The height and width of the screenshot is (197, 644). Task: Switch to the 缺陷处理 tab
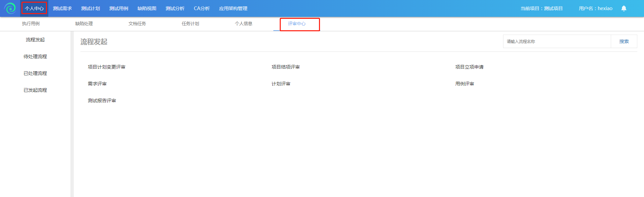[84, 24]
